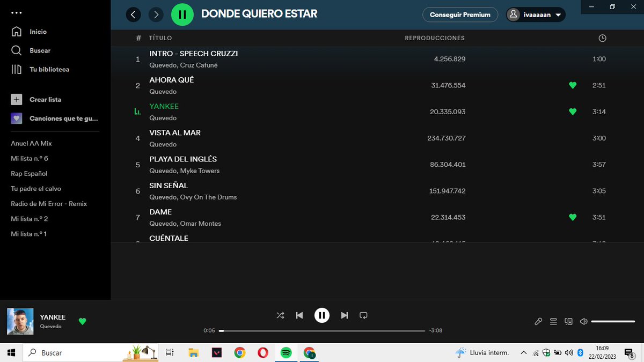
Task: Click the Crear lista plus icon
Action: click(17, 99)
